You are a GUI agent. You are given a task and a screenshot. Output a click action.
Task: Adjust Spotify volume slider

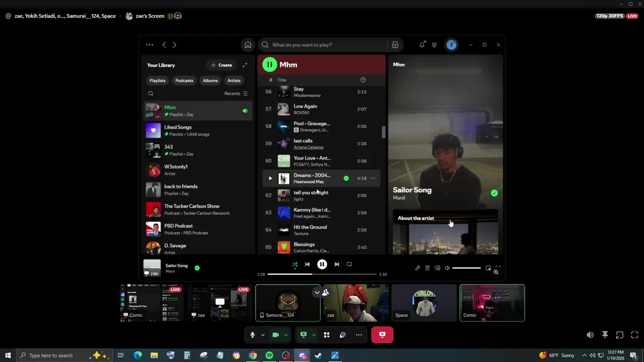[466, 268]
